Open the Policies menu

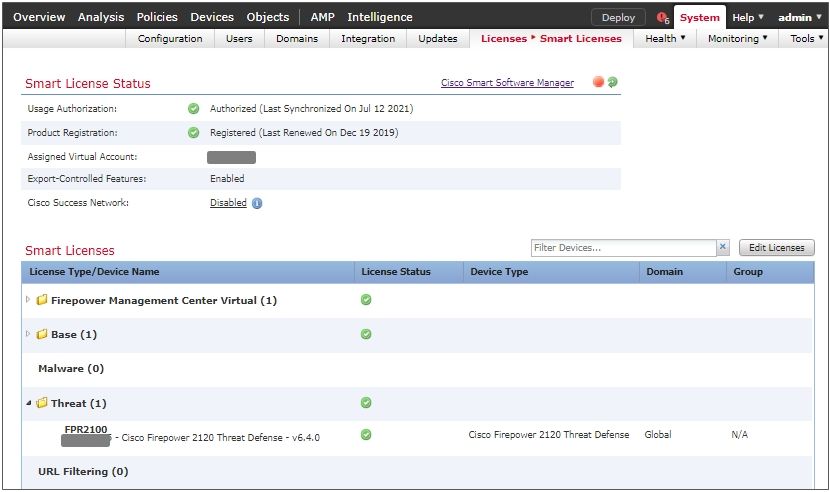157,17
